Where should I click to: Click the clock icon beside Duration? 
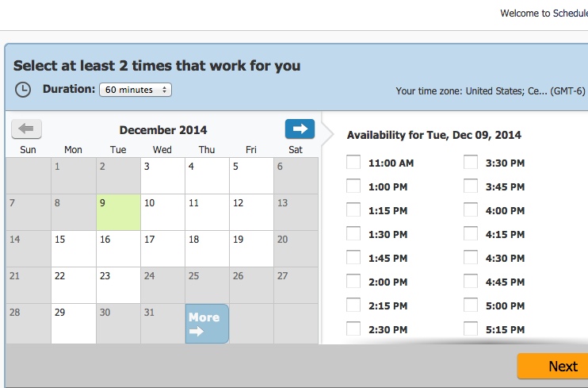coord(23,90)
